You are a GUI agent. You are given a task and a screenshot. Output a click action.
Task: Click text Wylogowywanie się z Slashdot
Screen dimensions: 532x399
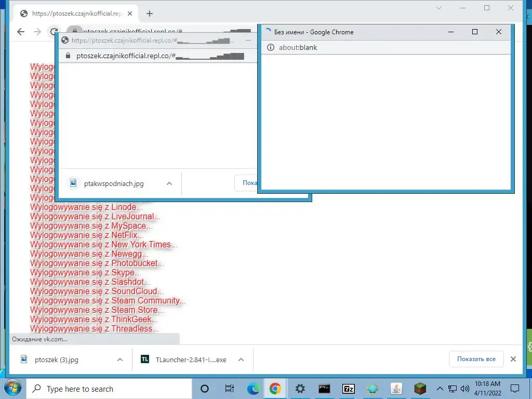tap(90, 282)
